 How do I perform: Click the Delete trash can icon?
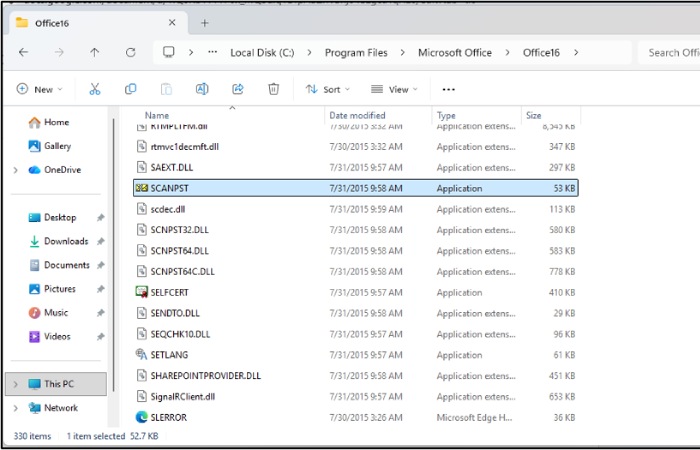(x=274, y=89)
